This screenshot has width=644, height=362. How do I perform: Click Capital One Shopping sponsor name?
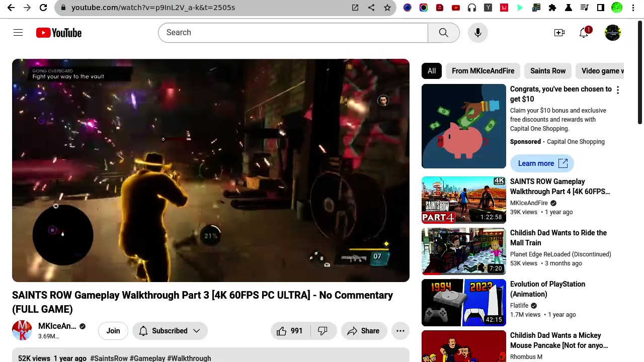pos(576,142)
